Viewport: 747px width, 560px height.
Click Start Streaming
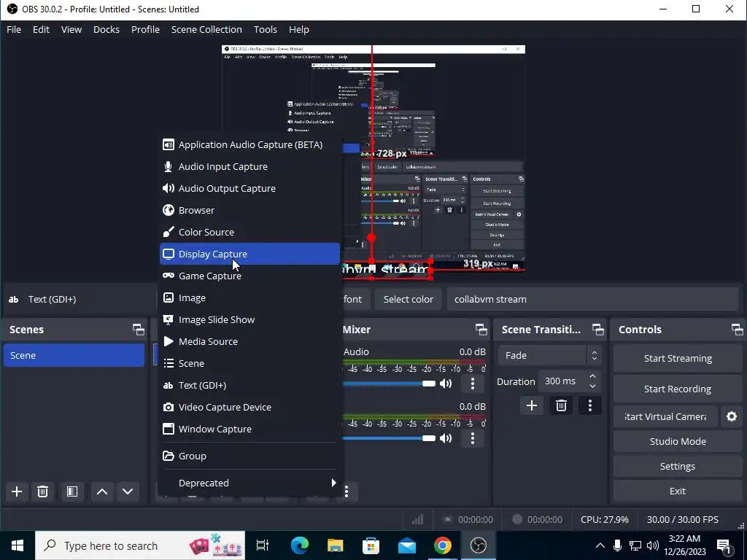[678, 359]
